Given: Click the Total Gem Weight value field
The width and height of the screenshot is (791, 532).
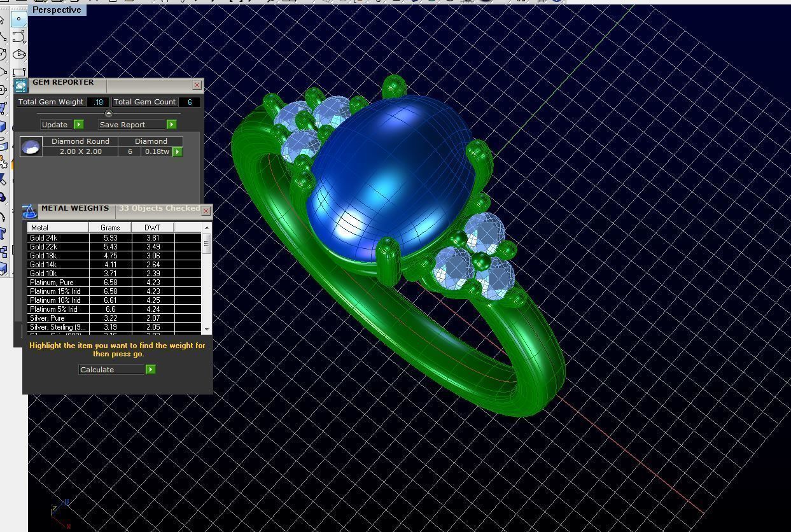Looking at the screenshot, I should coord(98,102).
